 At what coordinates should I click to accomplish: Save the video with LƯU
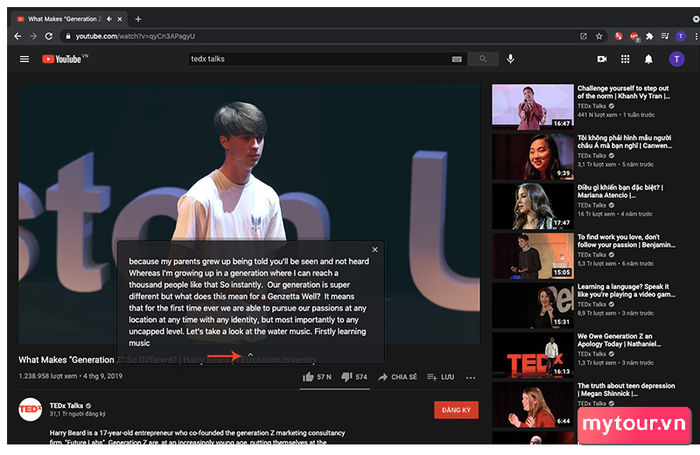441,377
